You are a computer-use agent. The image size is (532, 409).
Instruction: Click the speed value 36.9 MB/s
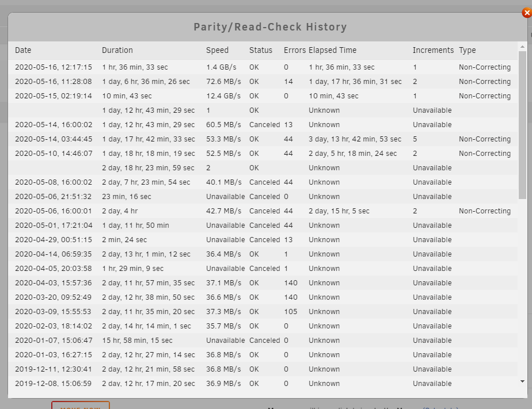(223, 384)
